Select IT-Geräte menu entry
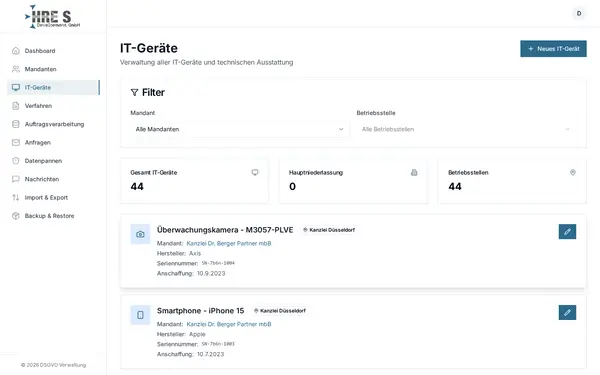The height and width of the screenshot is (375, 600). [53, 87]
